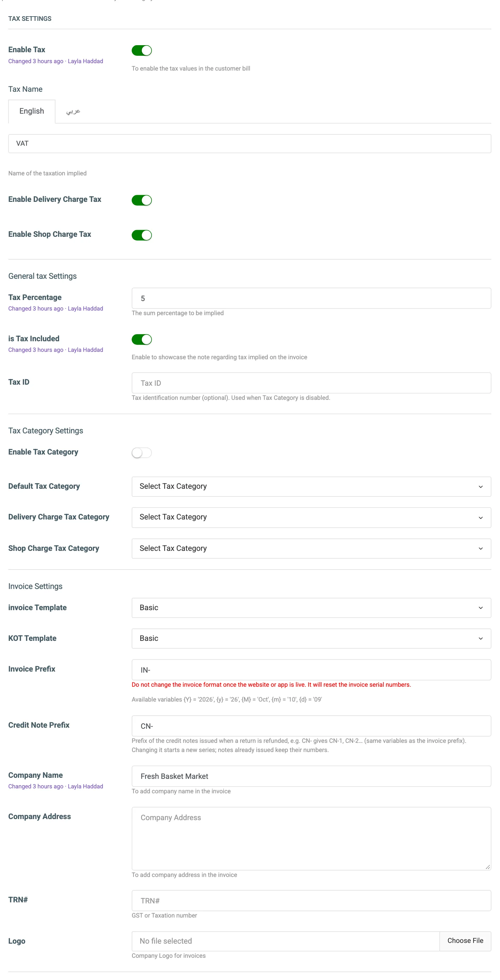
Task: Switch to the English tax name tab
Action: [31, 111]
